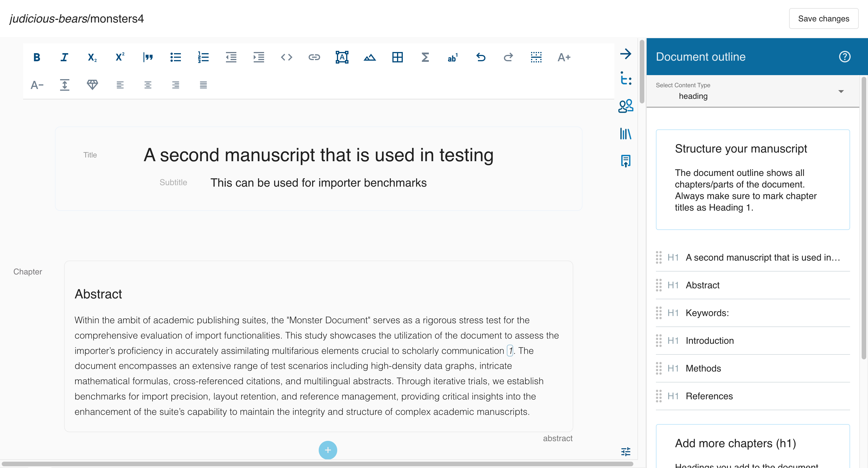Toggle bold formatting

(x=37, y=57)
